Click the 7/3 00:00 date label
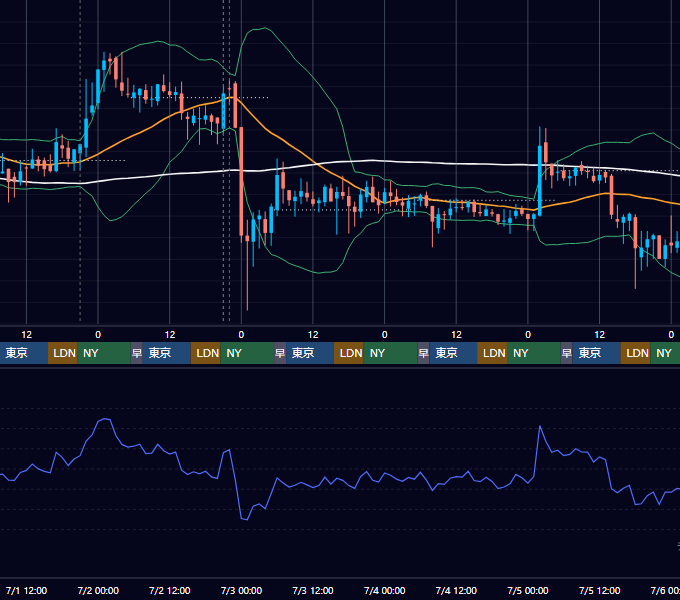Viewport: 680px width, 600px height. pyautogui.click(x=241, y=590)
